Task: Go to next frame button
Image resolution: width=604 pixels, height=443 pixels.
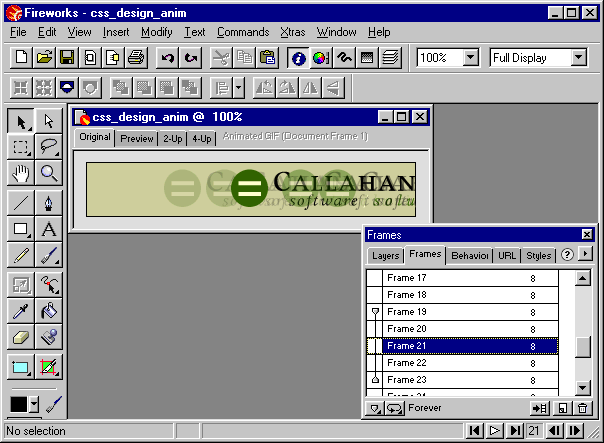Action: click(575, 430)
